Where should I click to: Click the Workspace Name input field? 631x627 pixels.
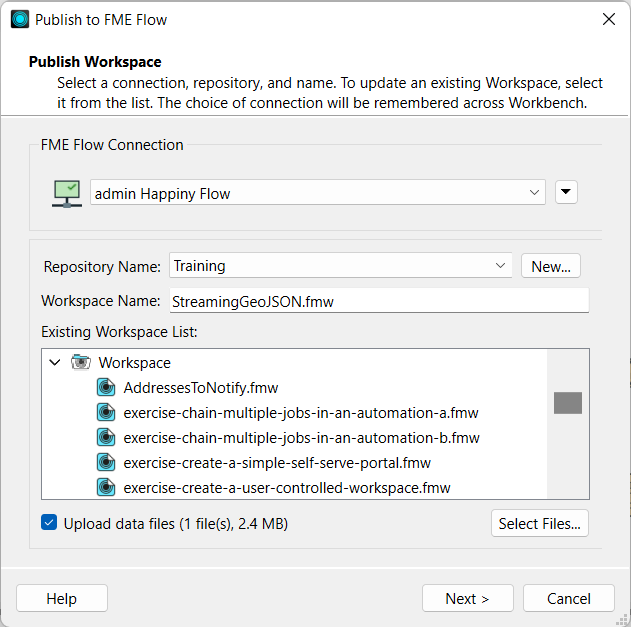pyautogui.click(x=379, y=300)
